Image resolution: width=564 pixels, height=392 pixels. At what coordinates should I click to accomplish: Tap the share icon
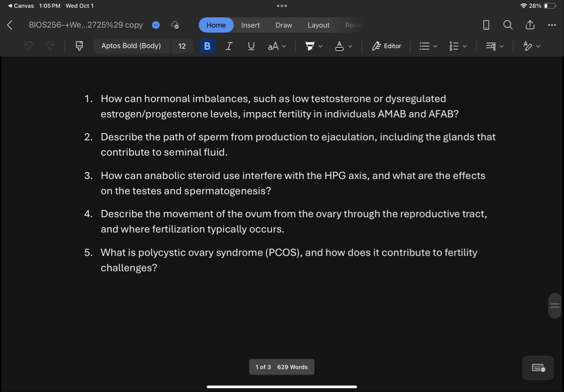coord(530,25)
